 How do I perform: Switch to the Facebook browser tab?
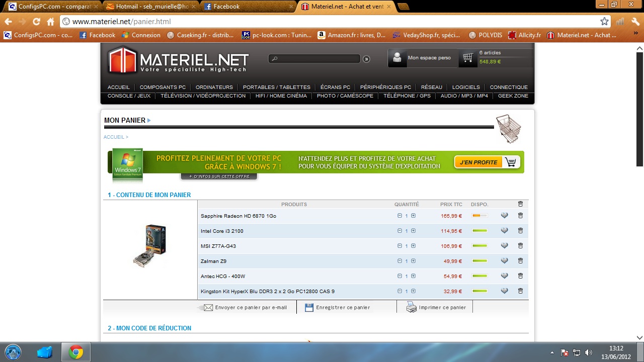point(249,7)
